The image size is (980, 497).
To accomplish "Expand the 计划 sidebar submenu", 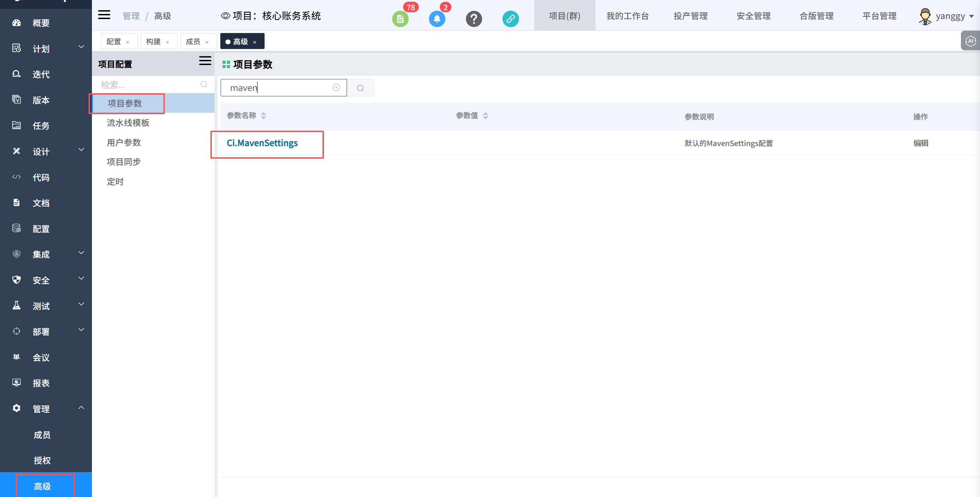I will [x=81, y=47].
